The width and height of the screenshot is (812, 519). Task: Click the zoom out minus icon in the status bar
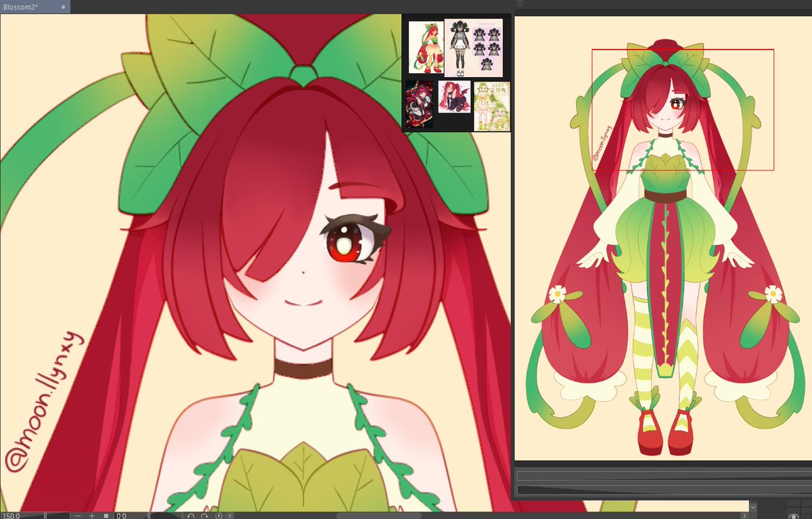[x=78, y=516]
